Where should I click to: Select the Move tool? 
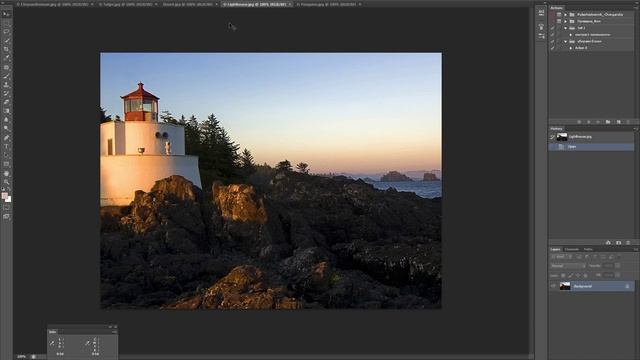coord(6,14)
